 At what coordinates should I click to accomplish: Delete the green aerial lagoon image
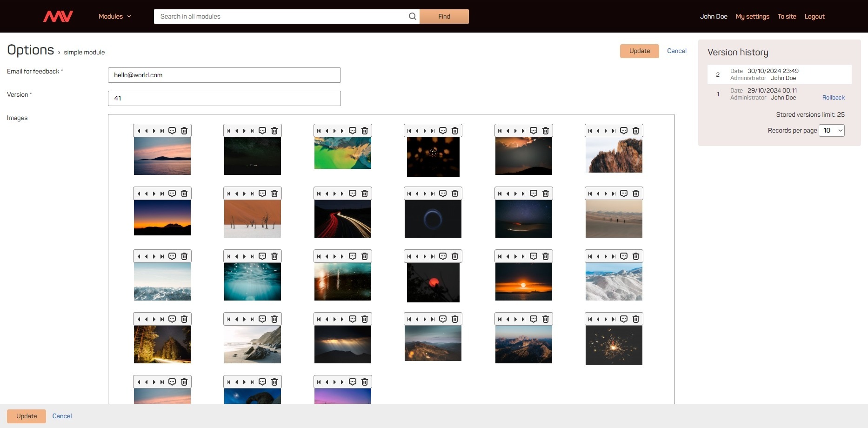click(365, 131)
